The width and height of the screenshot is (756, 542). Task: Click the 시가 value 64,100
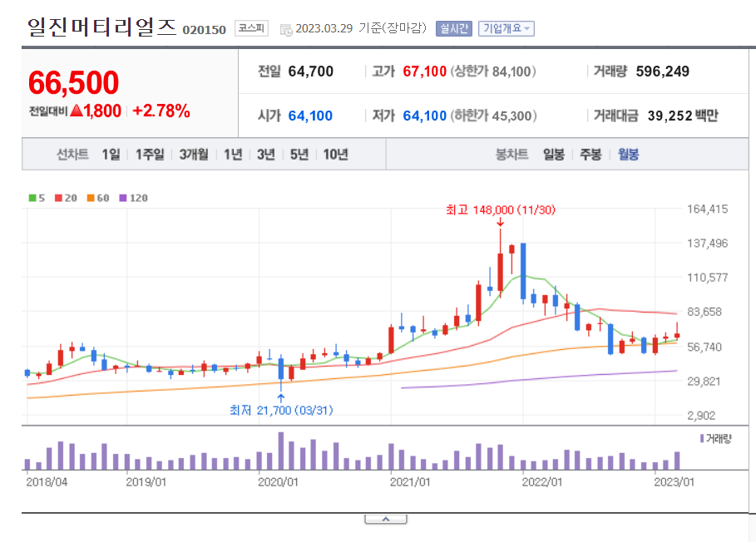(x=310, y=116)
